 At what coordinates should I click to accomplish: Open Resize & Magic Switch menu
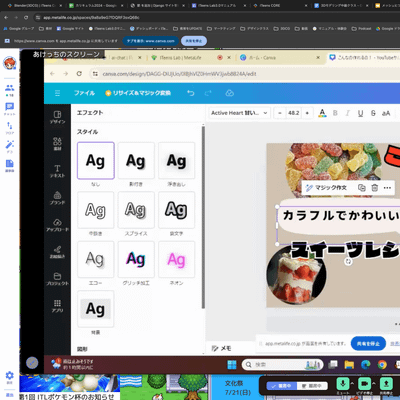click(x=138, y=93)
